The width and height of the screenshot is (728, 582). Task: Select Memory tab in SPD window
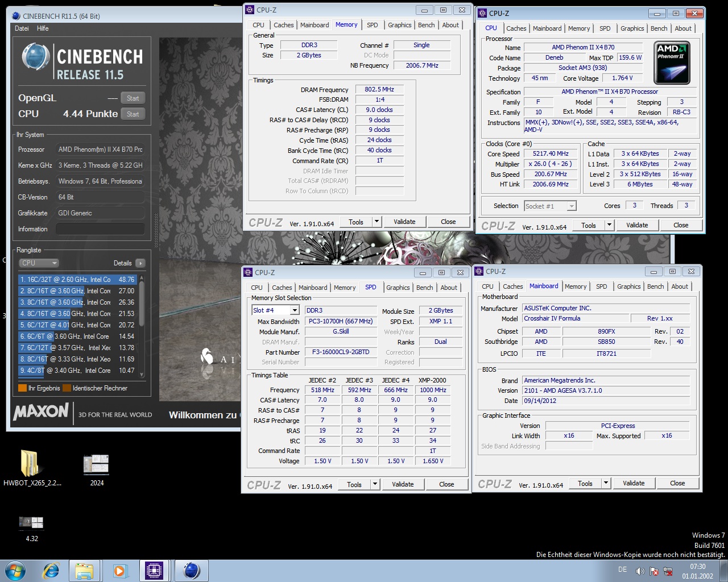click(344, 288)
